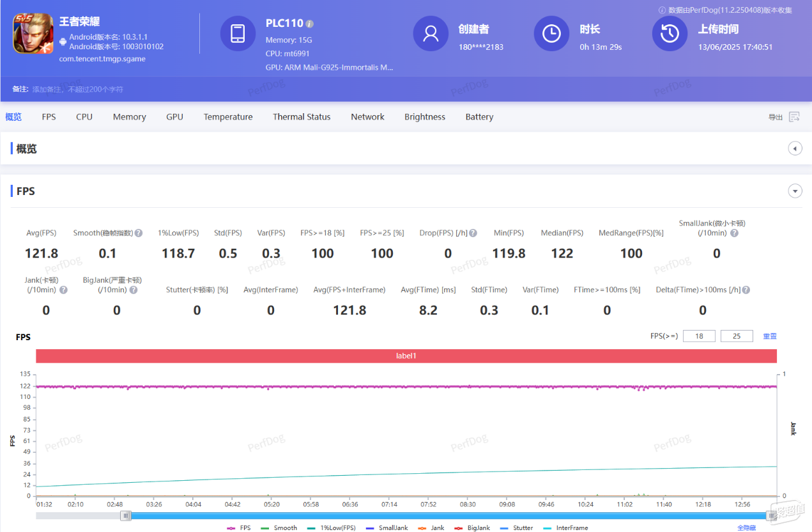The image size is (812, 532).
Task: Switch to the 概览 tab
Action: 13,117
